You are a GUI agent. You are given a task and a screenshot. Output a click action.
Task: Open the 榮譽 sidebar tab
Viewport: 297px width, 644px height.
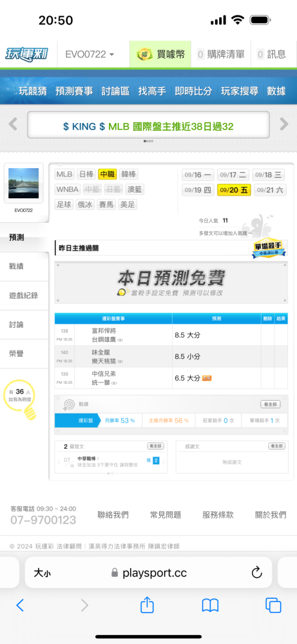24,354
